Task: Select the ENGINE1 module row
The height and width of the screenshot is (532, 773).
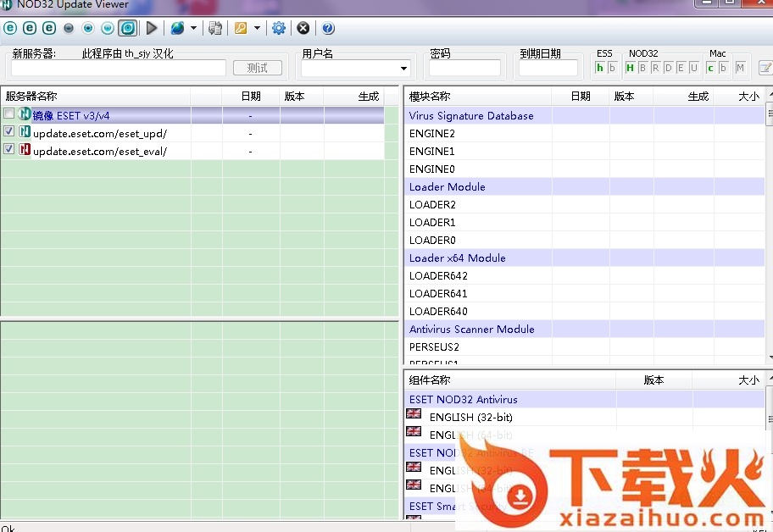Action: pyautogui.click(x=584, y=151)
